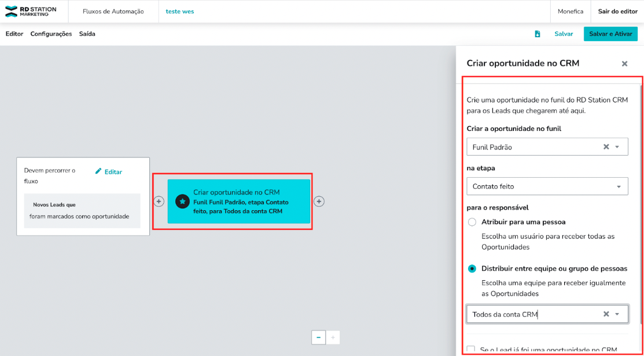The image size is (644, 356).
Task: Zoom out using the minus button
Action: [318, 337]
